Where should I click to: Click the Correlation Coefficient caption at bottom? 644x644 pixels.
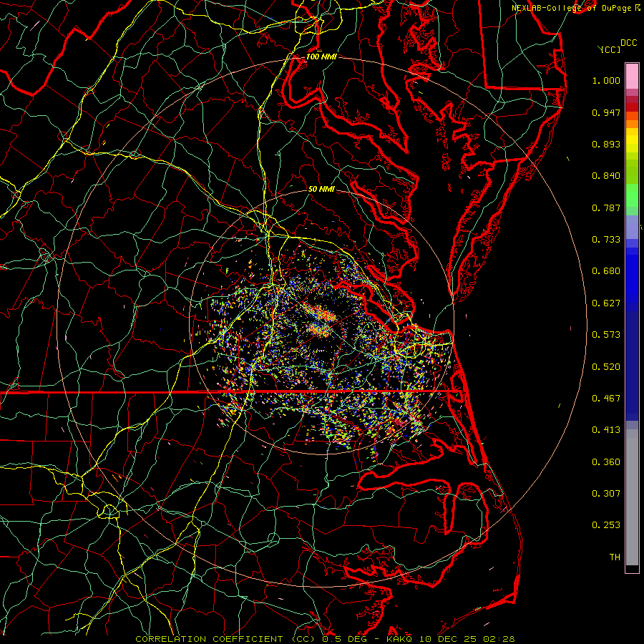[325, 639]
